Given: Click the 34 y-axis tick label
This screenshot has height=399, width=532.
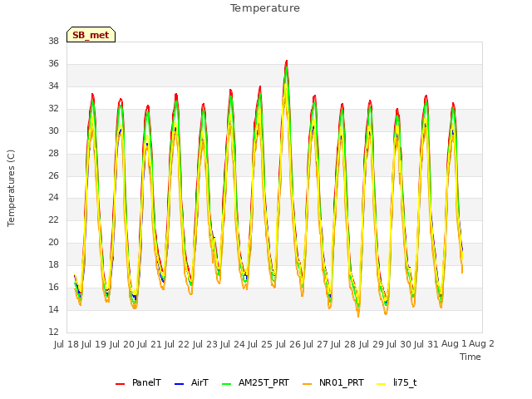Looking at the screenshot, I should point(53,86).
